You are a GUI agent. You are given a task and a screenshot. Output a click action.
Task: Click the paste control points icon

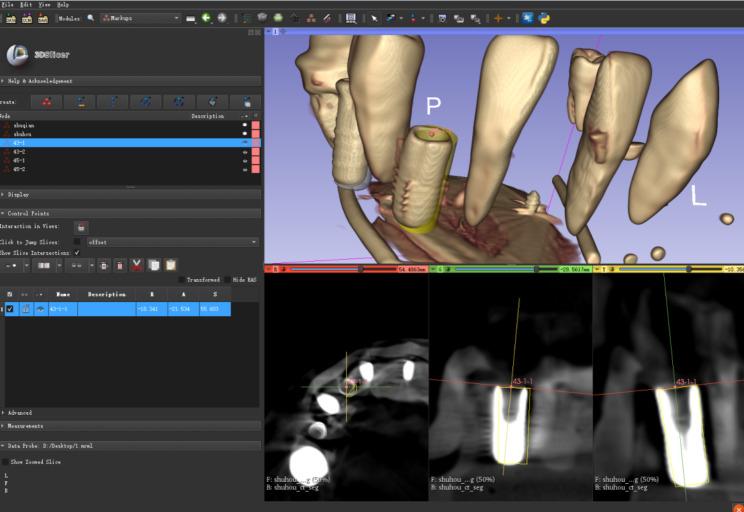171,265
